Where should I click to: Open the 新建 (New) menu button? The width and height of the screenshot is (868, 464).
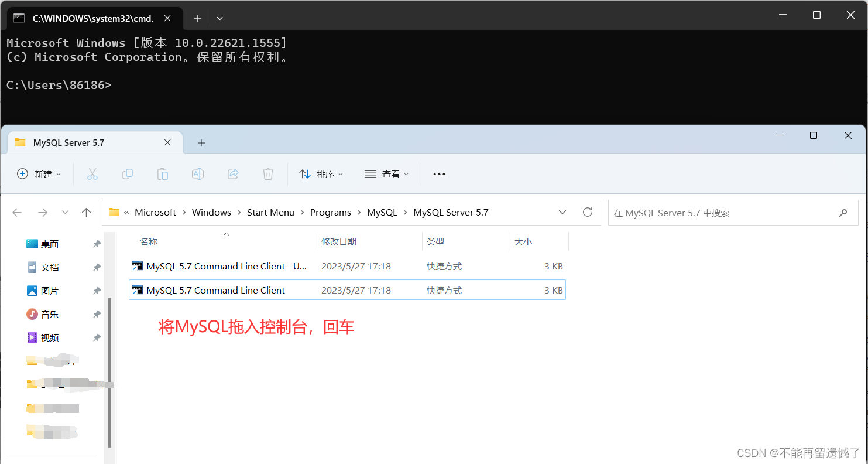click(39, 174)
